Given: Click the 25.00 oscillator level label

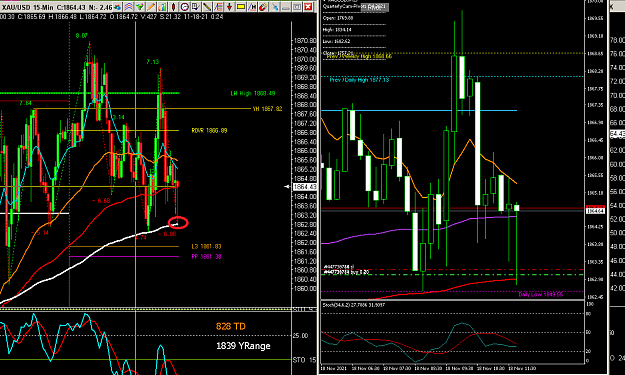Looking at the screenshot, I should [x=301, y=336].
